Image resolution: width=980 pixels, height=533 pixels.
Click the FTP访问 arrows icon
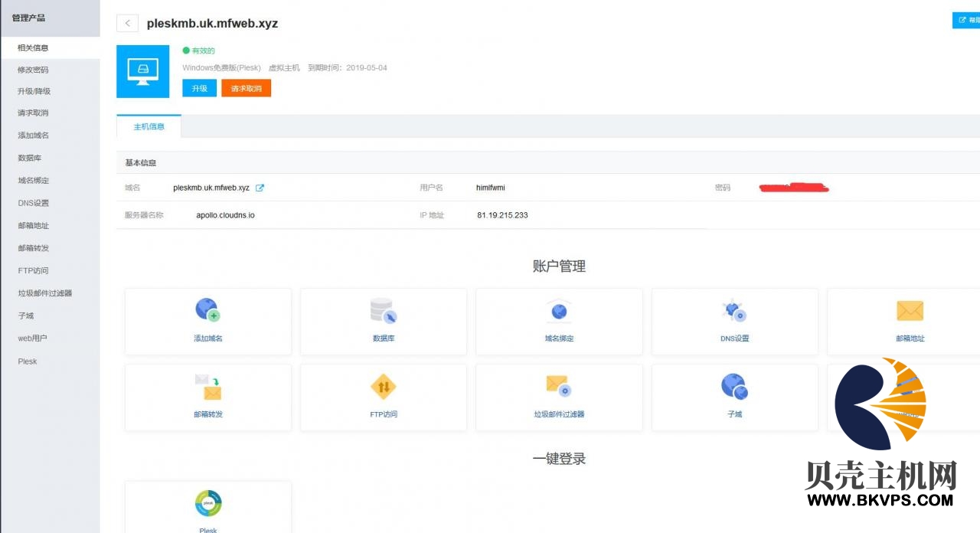383,387
